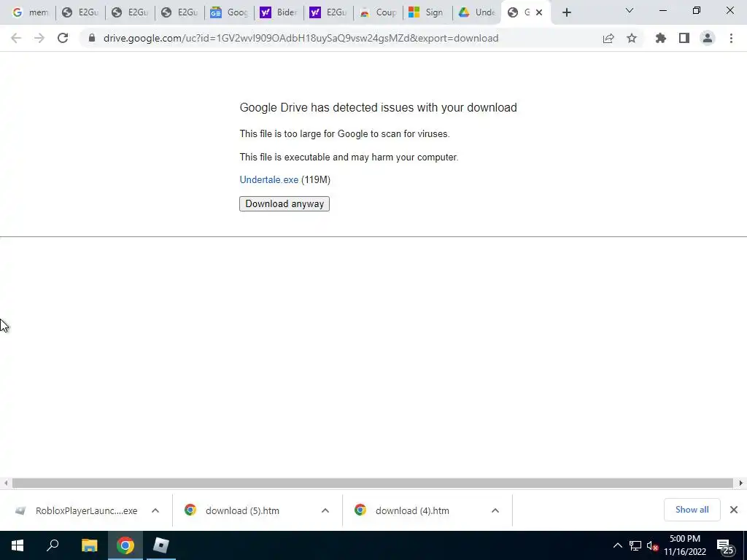The height and width of the screenshot is (560, 747).
Task: Switch to the Goog news tab
Action: pos(229,13)
